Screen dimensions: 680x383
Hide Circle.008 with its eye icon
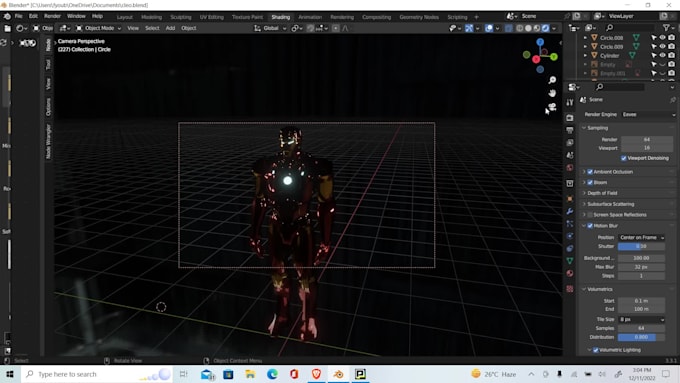click(663, 38)
